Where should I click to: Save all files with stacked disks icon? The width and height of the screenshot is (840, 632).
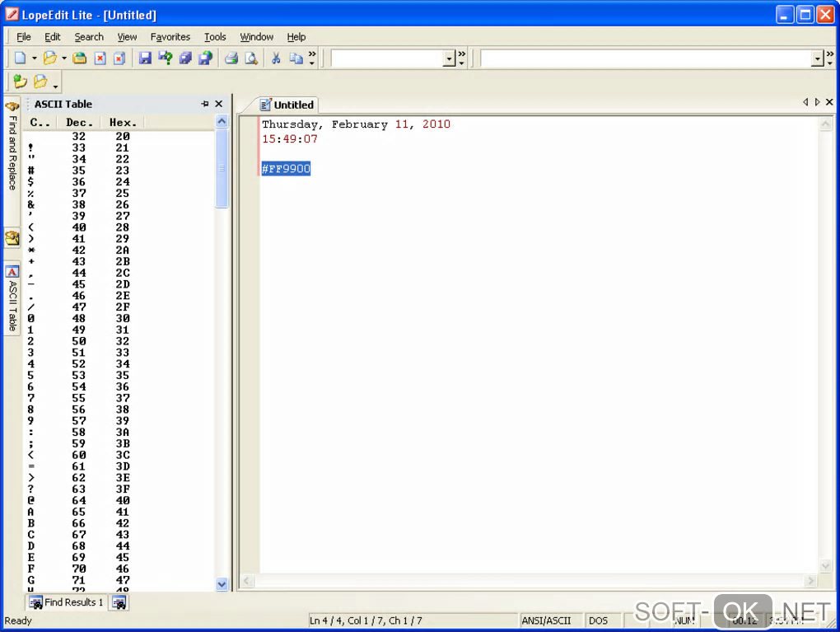(x=185, y=58)
